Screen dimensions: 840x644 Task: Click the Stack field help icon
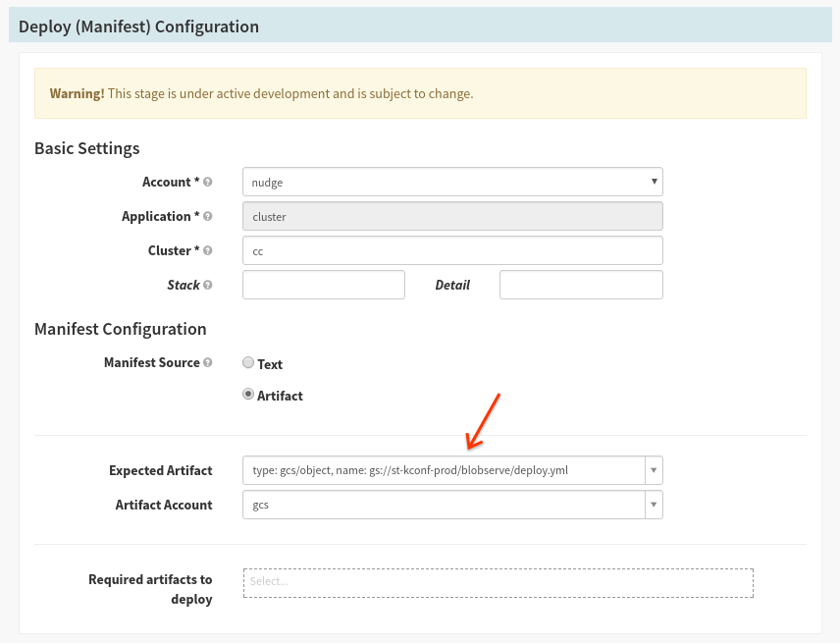(209, 285)
